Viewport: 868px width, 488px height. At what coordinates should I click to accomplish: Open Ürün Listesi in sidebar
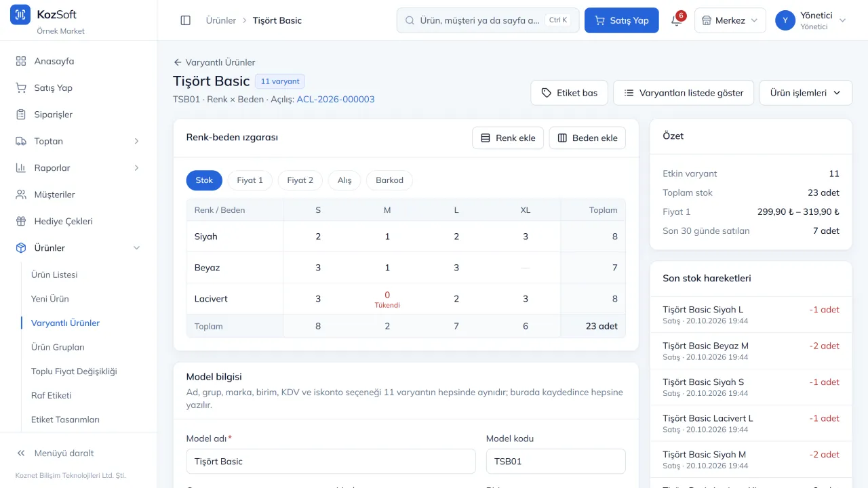pos(54,274)
